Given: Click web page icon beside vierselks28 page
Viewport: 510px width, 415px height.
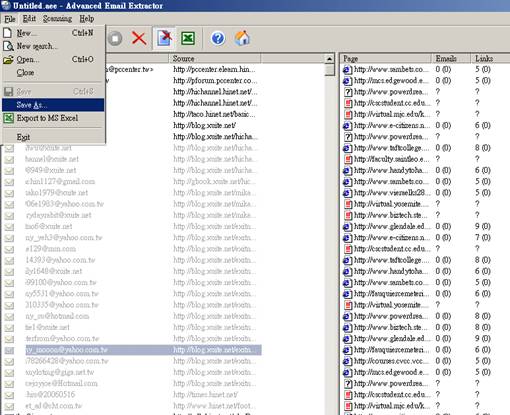Looking at the screenshot, I should pos(347,193).
